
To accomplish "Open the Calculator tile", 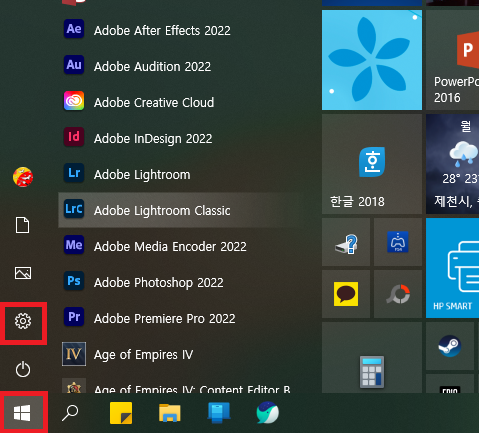I will (x=372, y=357).
